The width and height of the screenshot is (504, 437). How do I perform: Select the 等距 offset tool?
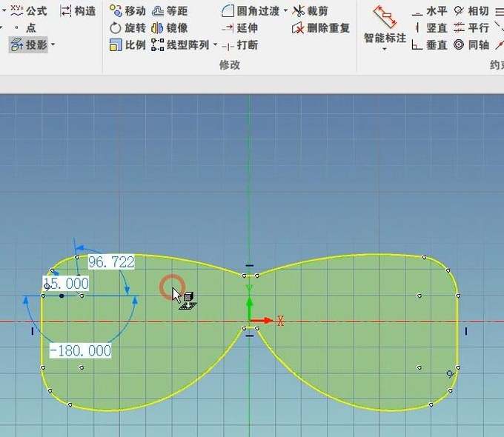[x=170, y=11]
